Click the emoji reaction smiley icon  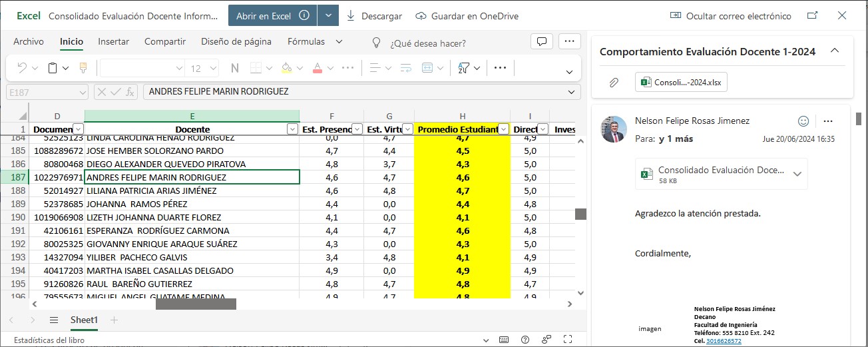tap(803, 121)
